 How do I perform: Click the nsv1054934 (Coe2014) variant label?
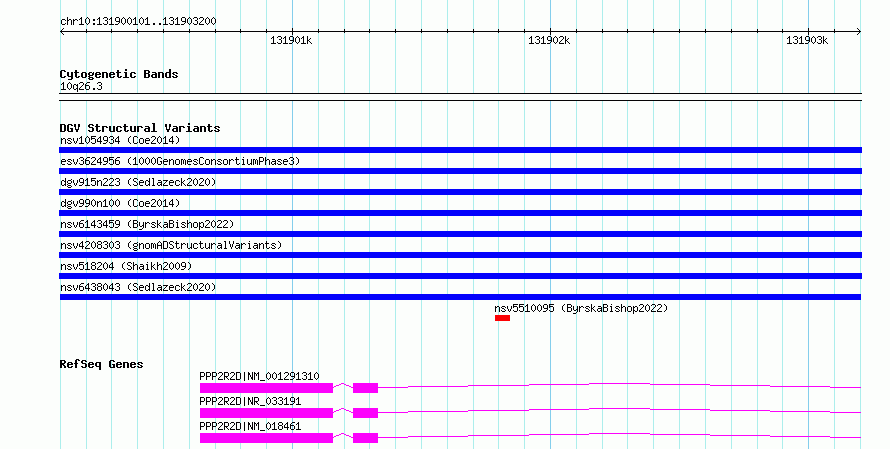(x=120, y=140)
